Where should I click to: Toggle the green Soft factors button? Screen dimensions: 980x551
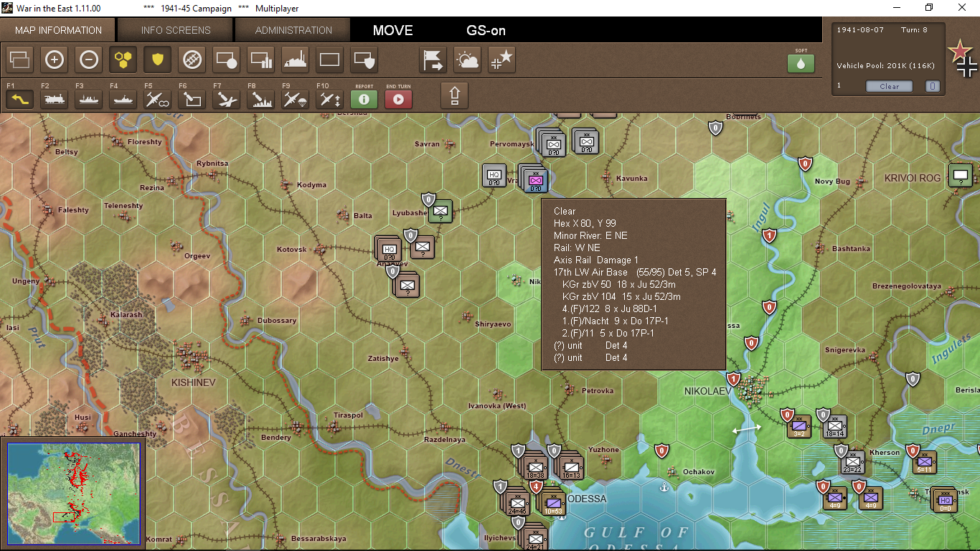pyautogui.click(x=801, y=63)
